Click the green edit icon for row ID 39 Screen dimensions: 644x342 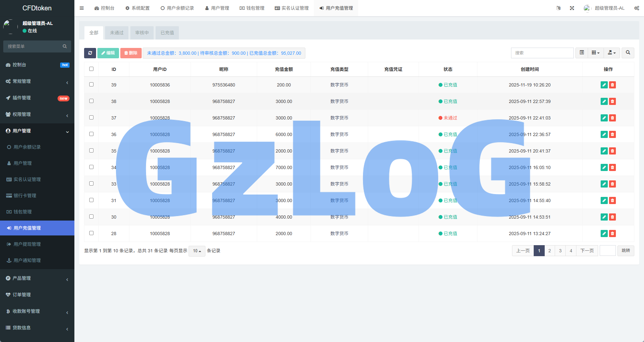click(x=604, y=85)
